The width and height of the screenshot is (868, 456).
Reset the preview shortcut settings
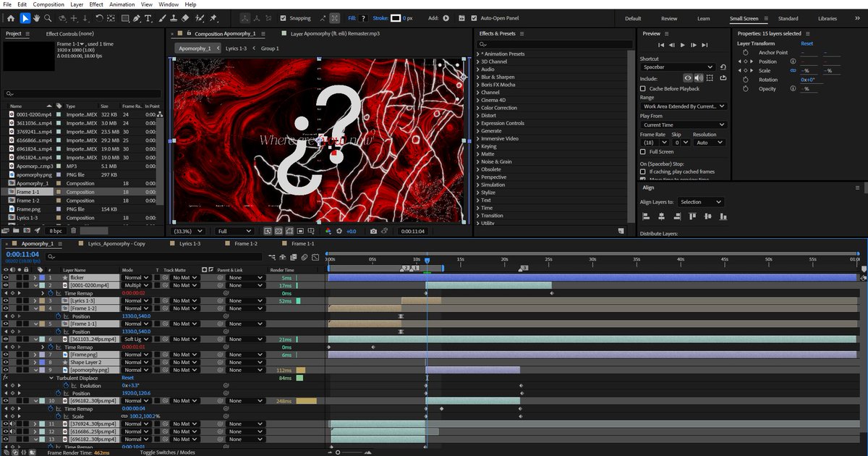pyautogui.click(x=723, y=67)
